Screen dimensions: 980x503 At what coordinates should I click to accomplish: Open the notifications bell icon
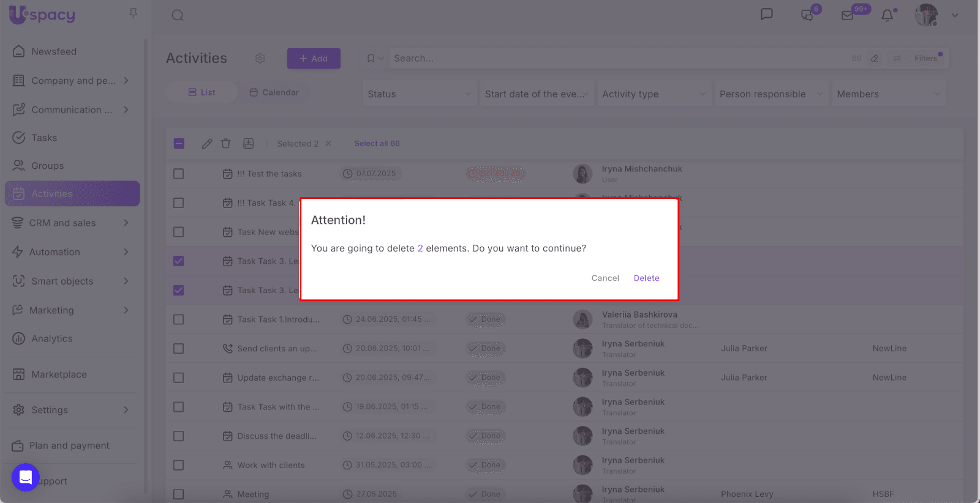click(887, 15)
